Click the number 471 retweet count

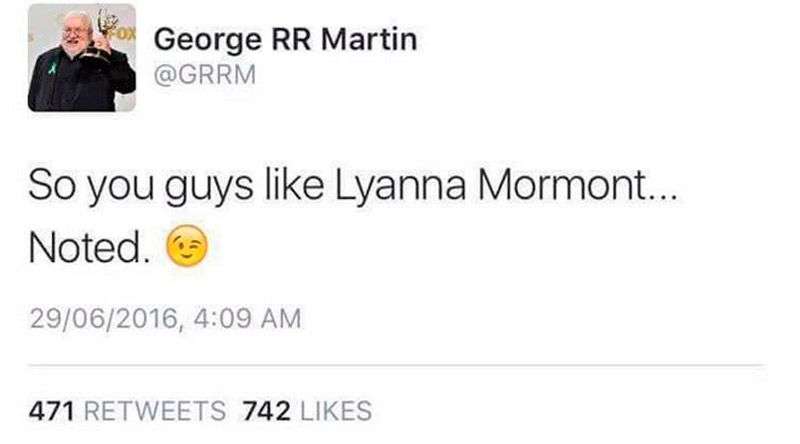click(50, 410)
